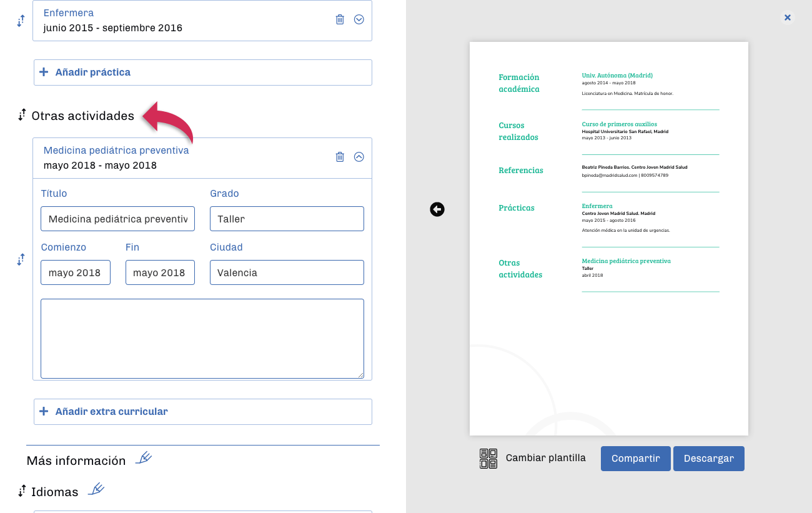Click 'Curso de primeros auxilios' in preview
The width and height of the screenshot is (812, 513).
[x=620, y=124]
